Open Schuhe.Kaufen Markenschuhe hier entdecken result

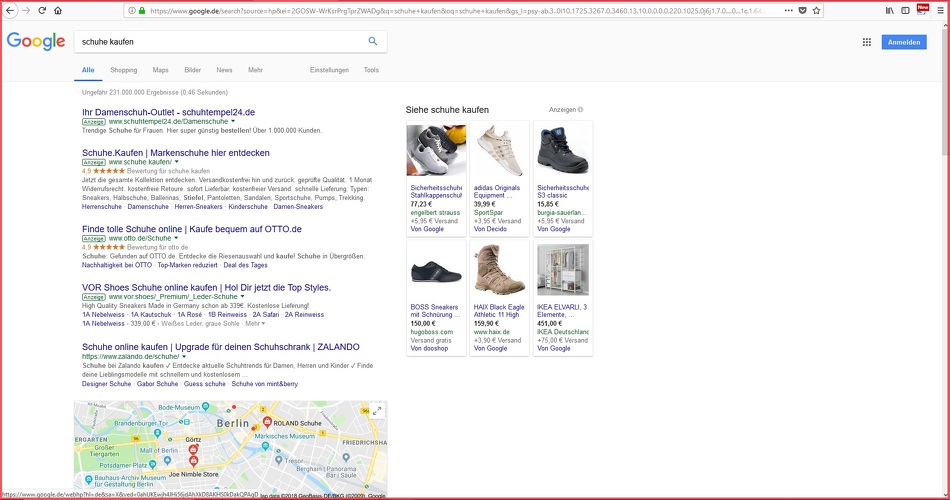(176, 153)
